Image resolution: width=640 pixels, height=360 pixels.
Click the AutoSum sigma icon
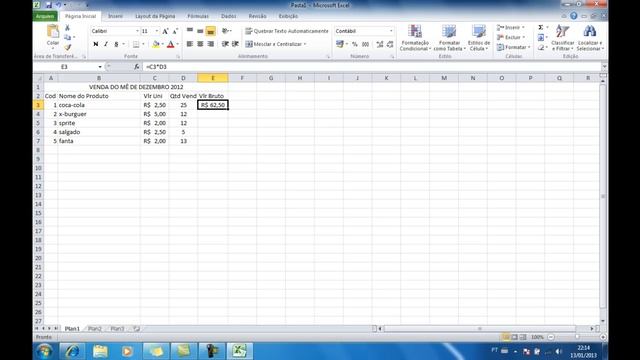541,27
